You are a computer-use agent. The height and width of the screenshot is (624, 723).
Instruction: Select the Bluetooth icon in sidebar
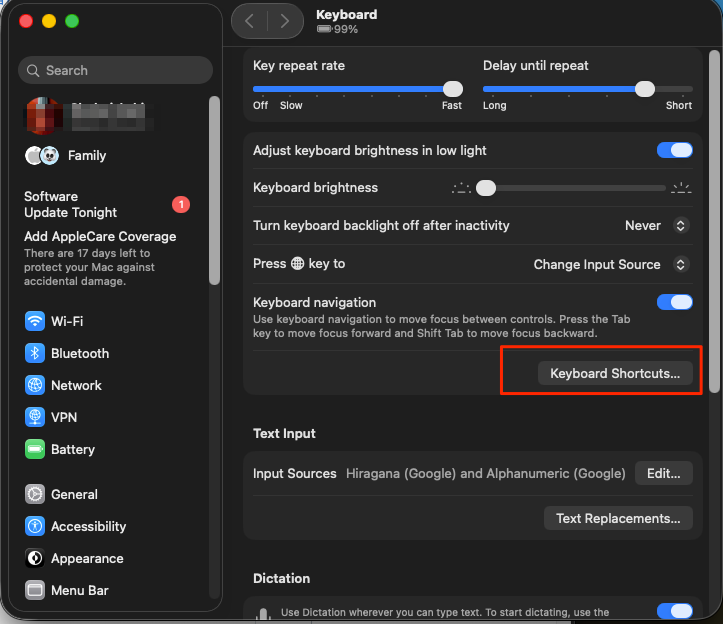[35, 353]
